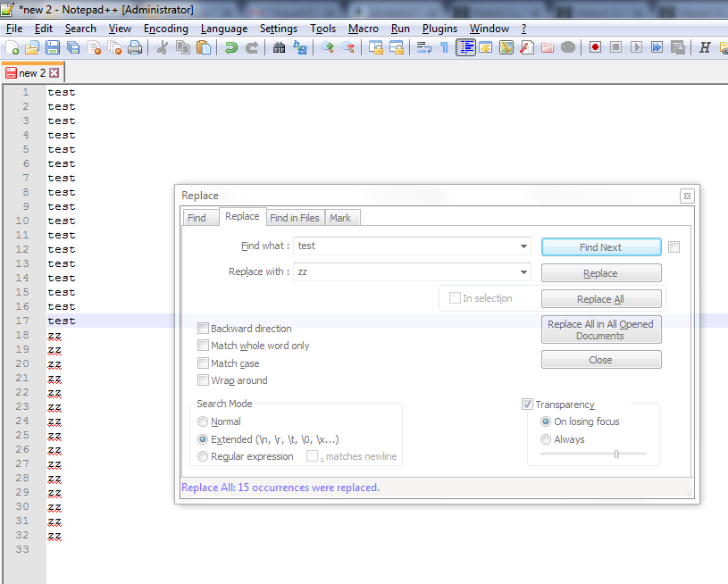Open the File menu
Viewport: 728px width, 584px height.
(14, 29)
